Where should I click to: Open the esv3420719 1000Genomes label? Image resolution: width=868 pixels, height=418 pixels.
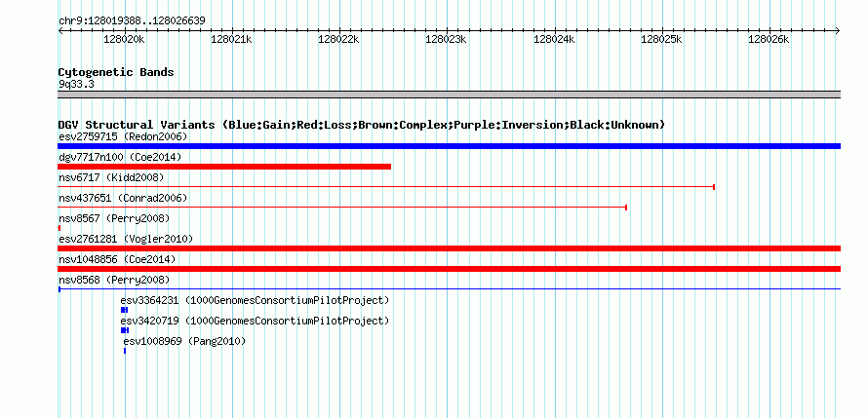pyautogui.click(x=256, y=321)
